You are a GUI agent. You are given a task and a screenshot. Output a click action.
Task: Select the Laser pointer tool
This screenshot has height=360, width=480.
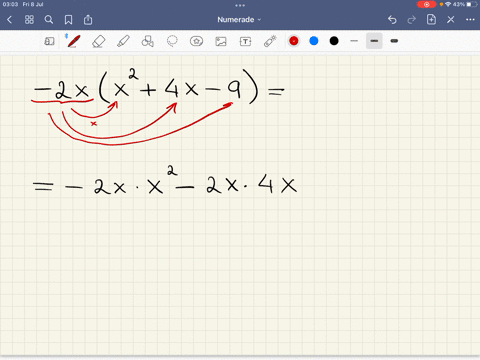coord(270,41)
